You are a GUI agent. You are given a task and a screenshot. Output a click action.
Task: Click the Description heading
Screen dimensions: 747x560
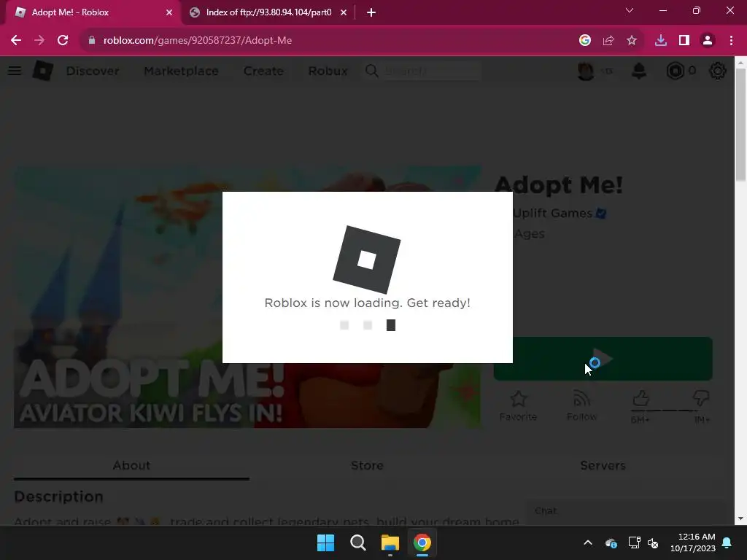pos(58,497)
